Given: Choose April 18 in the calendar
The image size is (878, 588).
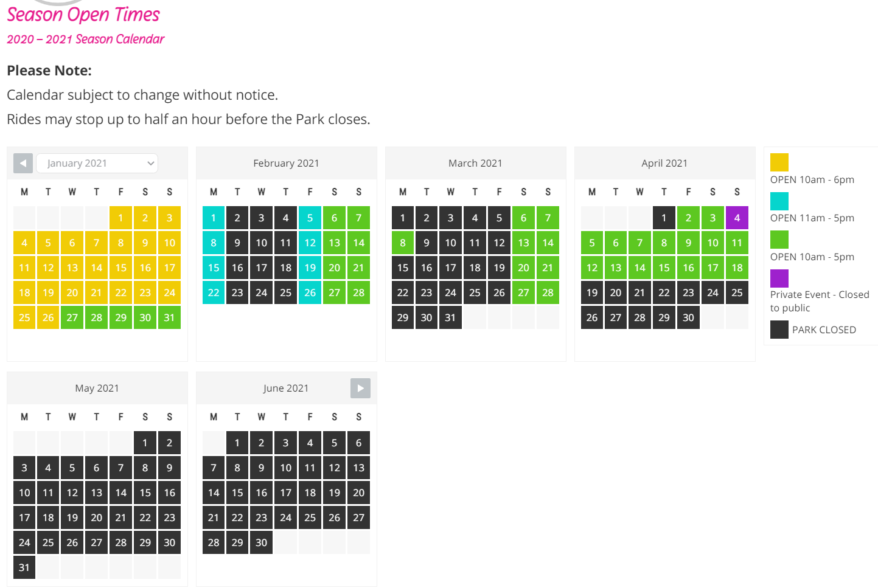Looking at the screenshot, I should [x=737, y=268].
